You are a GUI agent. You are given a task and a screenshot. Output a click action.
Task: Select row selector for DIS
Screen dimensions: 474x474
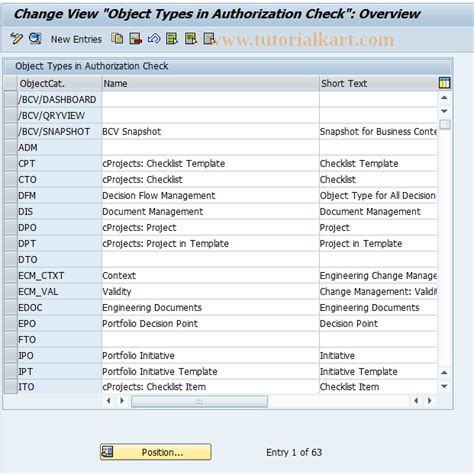11,211
